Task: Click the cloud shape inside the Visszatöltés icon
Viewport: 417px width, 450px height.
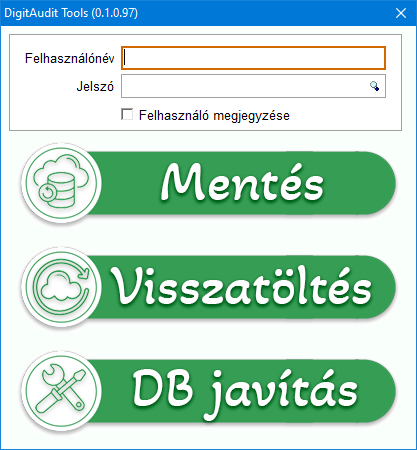Action: coord(62,286)
